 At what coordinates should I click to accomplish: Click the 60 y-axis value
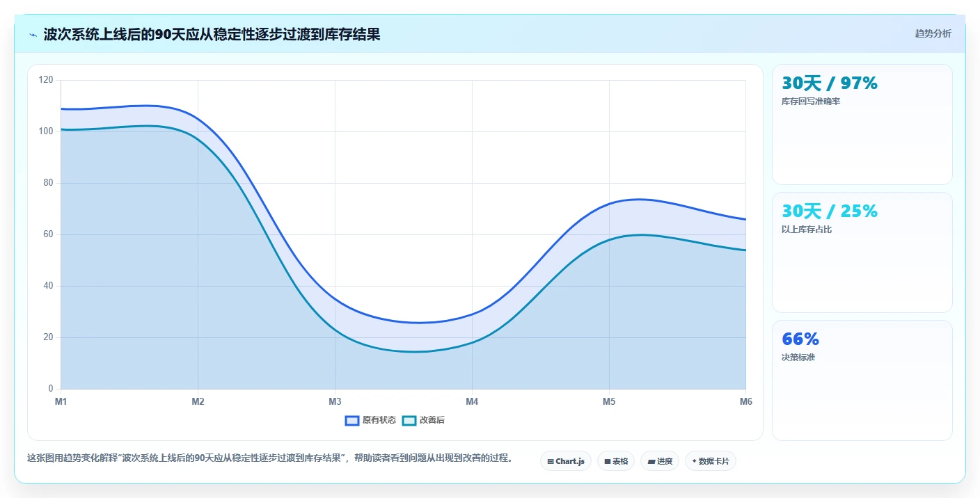tap(48, 234)
